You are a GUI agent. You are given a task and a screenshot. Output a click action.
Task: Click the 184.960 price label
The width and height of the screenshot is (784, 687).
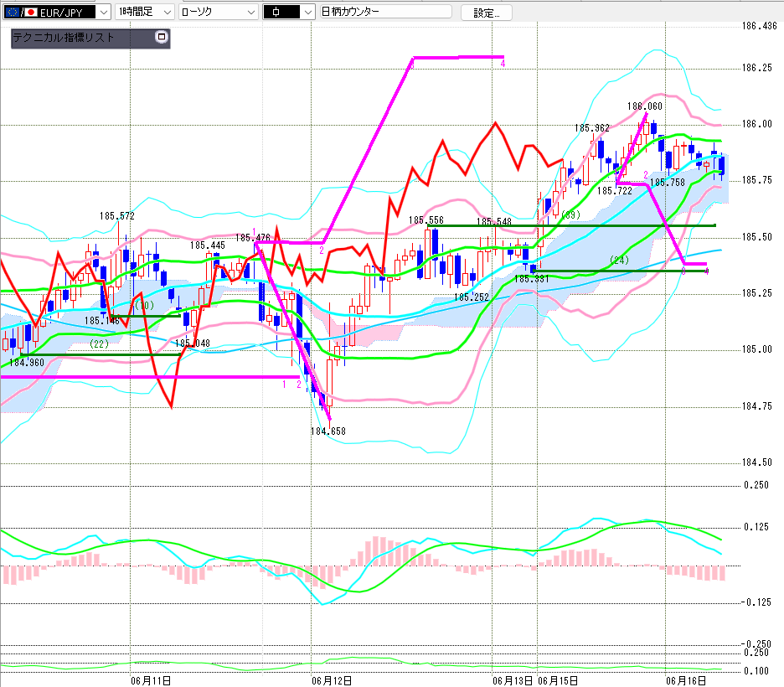(x=27, y=363)
